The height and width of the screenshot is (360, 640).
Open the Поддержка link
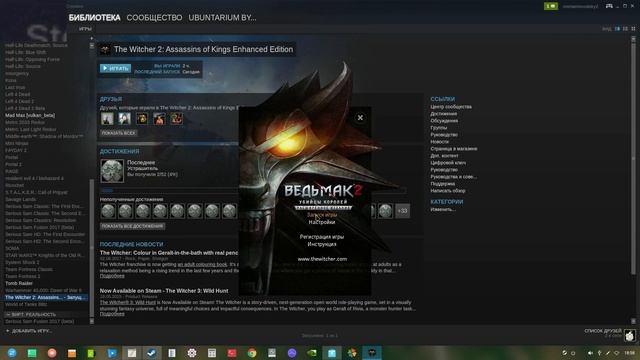tap(443, 184)
